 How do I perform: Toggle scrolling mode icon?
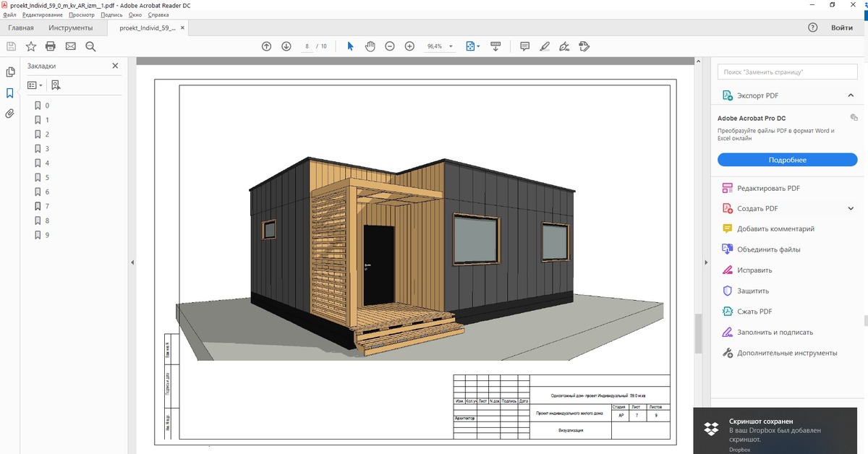coord(495,46)
